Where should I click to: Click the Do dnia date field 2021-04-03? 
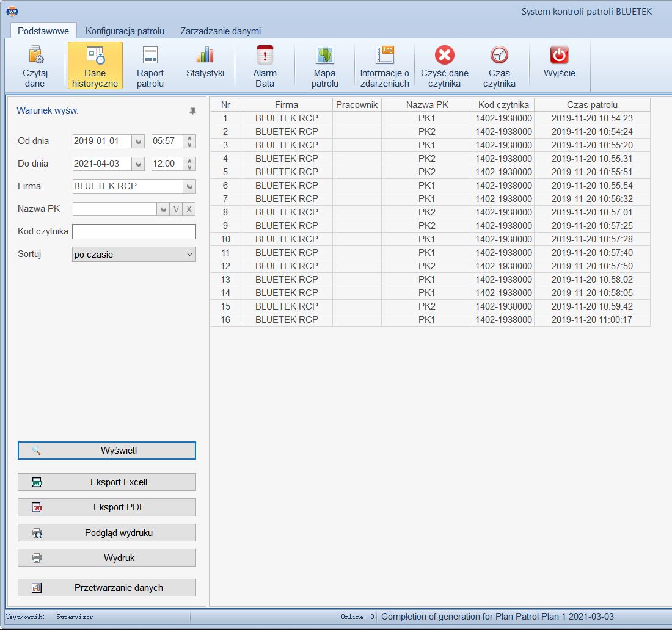[102, 164]
